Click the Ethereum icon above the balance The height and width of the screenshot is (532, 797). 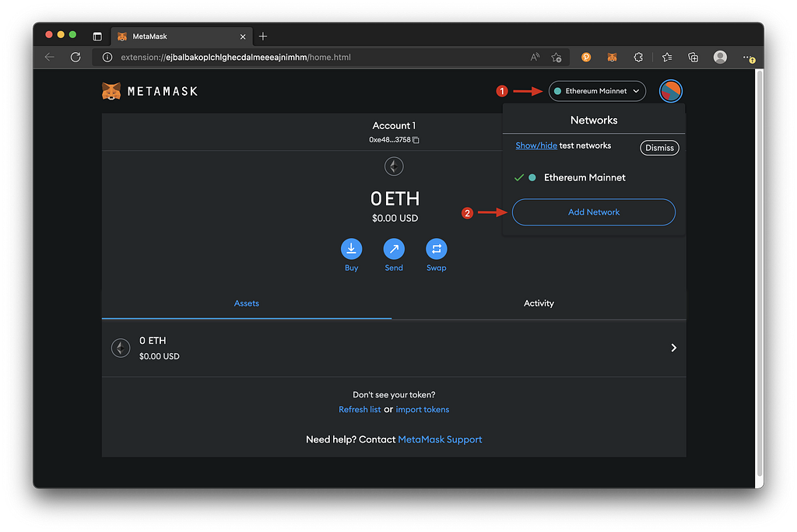tap(394, 166)
